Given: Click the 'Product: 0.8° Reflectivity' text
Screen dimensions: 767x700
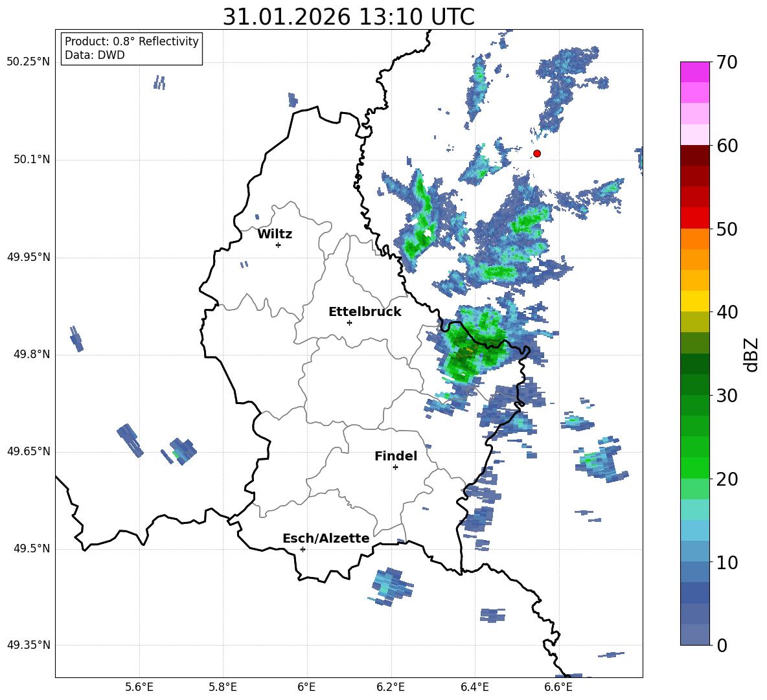Looking at the screenshot, I should pos(132,41).
